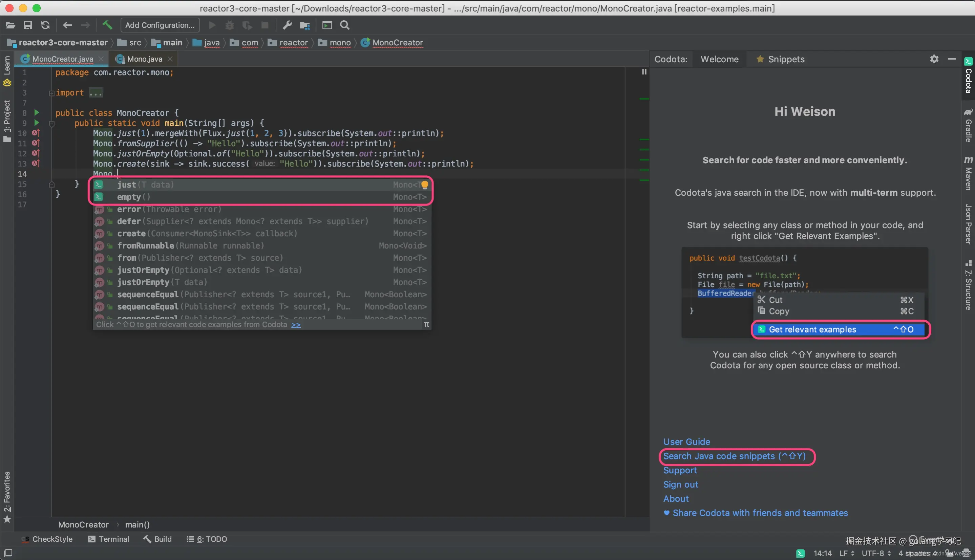
Task: Click the Codota icon in status bar
Action: [800, 553]
